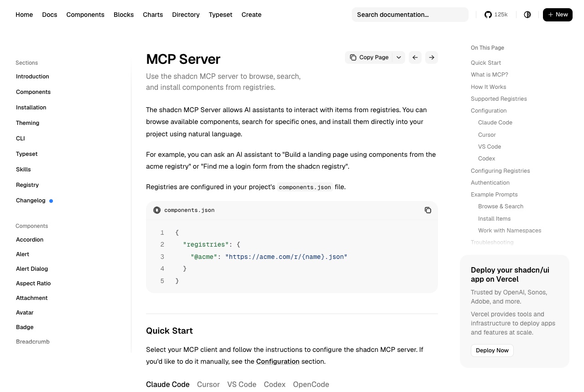Open Badge component page
This screenshot has height=392, width=584.
click(25, 327)
